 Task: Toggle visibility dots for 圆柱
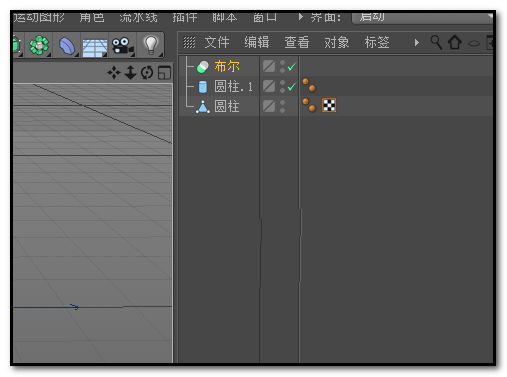[x=282, y=106]
